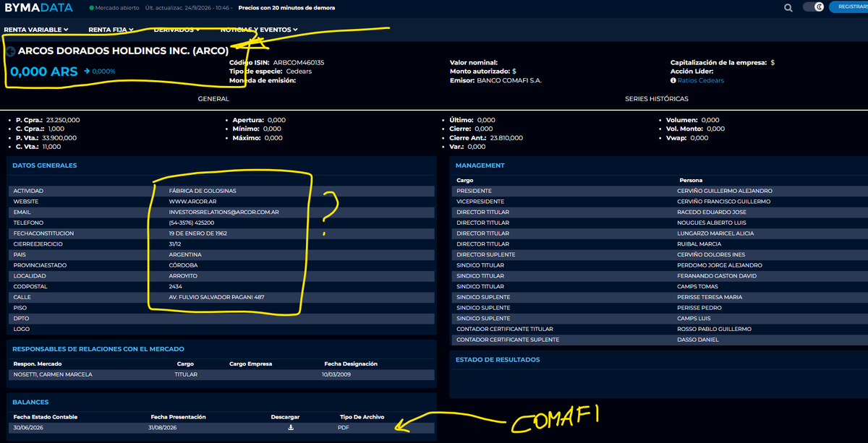This screenshot has width=868, height=443.
Task: Click the Arcos Dorados Holdings Inc. title
Action: 123,51
